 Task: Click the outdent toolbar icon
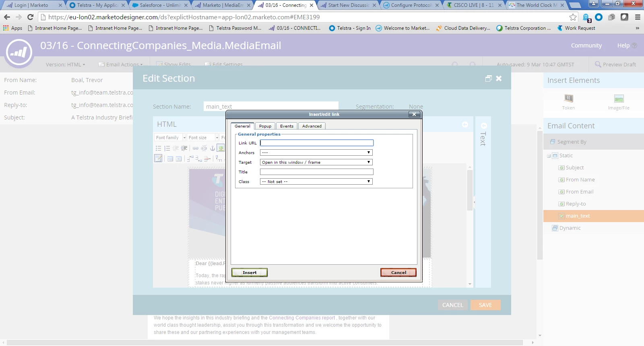(x=175, y=148)
